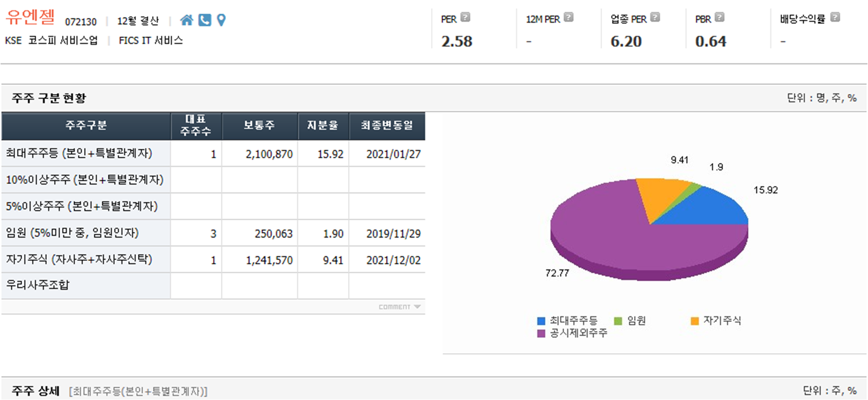Click the FICS IT 서비스 label
The height and width of the screenshot is (400, 868).
(x=151, y=41)
